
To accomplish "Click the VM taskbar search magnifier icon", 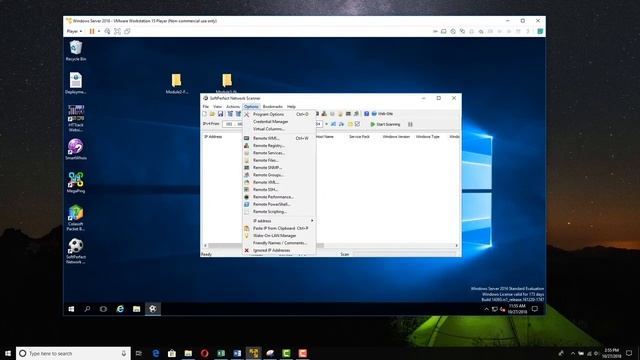I will point(87,309).
